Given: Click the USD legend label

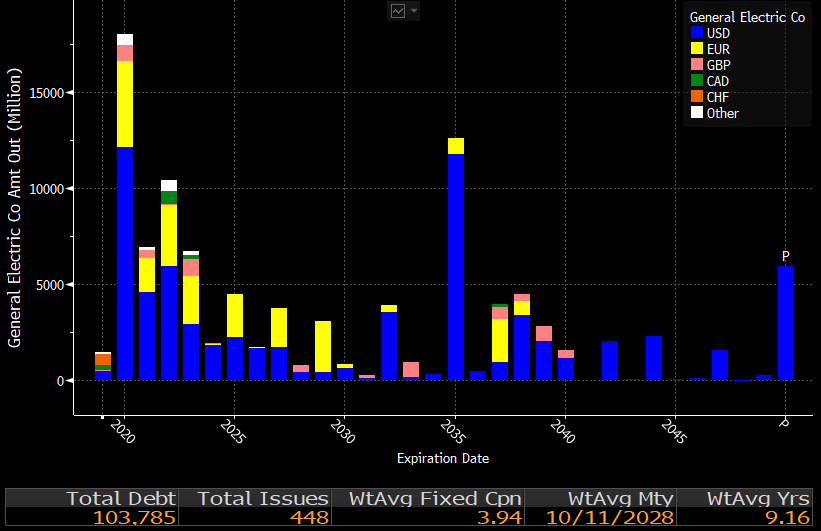Looking at the screenshot, I should [718, 33].
